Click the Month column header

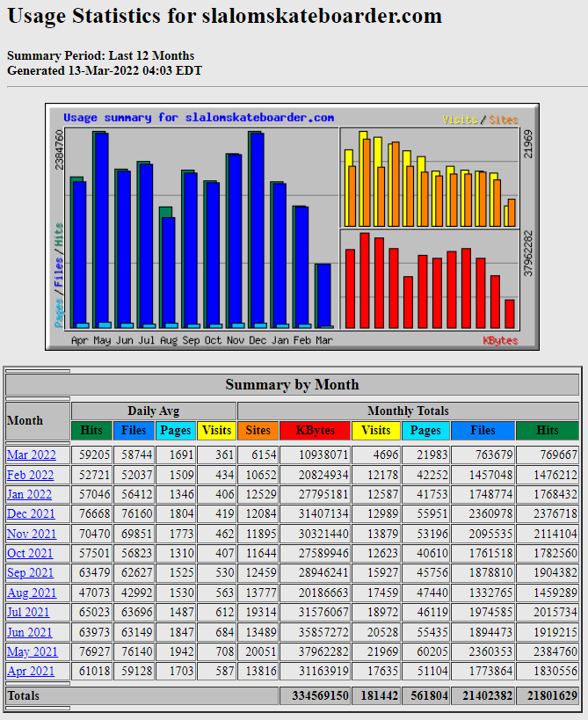pos(38,420)
